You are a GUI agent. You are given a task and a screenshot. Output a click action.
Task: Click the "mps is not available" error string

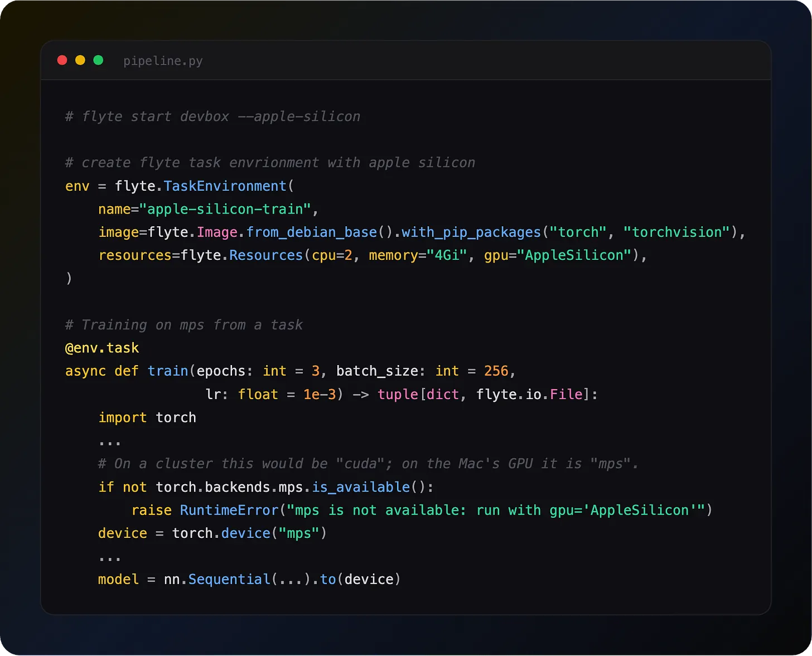click(x=495, y=511)
